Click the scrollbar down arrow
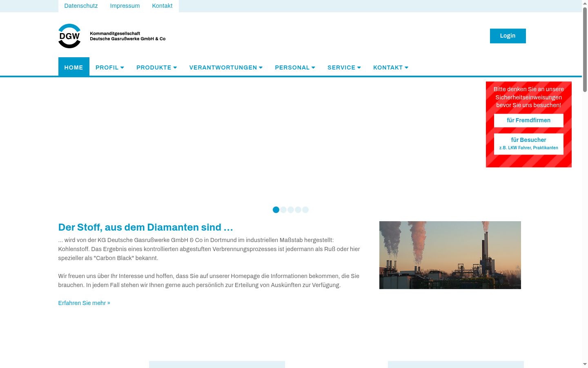Viewport: 588px width, 368px height. pyautogui.click(x=585, y=364)
